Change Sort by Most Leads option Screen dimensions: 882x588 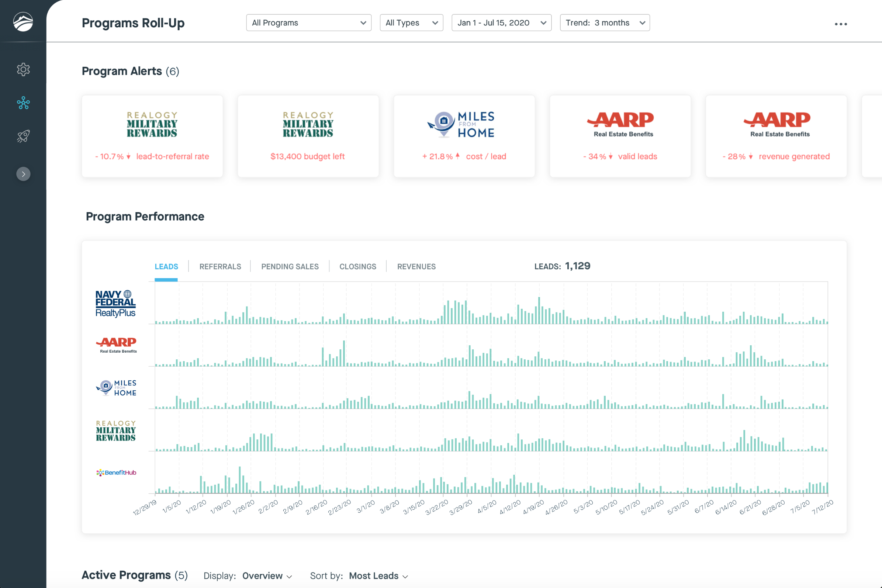click(x=378, y=575)
